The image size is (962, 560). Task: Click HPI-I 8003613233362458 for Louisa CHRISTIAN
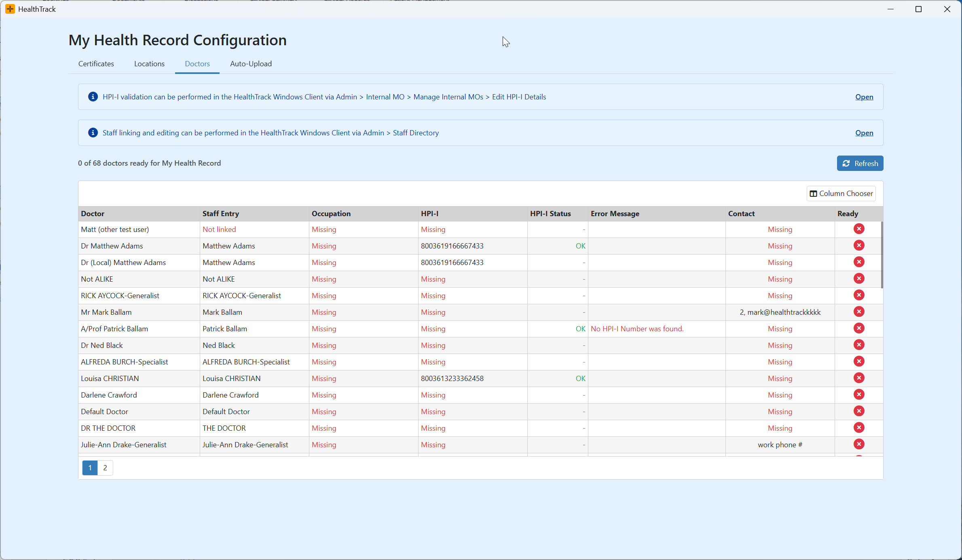click(x=452, y=379)
